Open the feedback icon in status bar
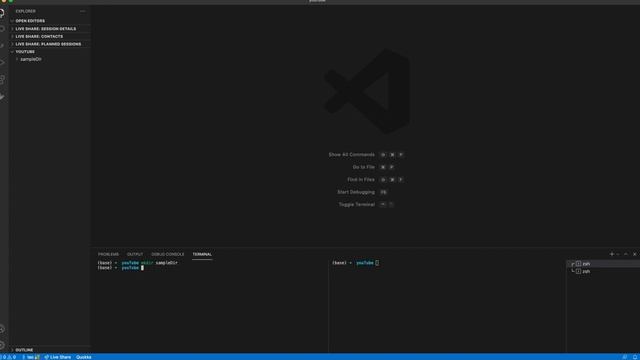Viewport: 640px width, 360px height. click(x=624, y=357)
